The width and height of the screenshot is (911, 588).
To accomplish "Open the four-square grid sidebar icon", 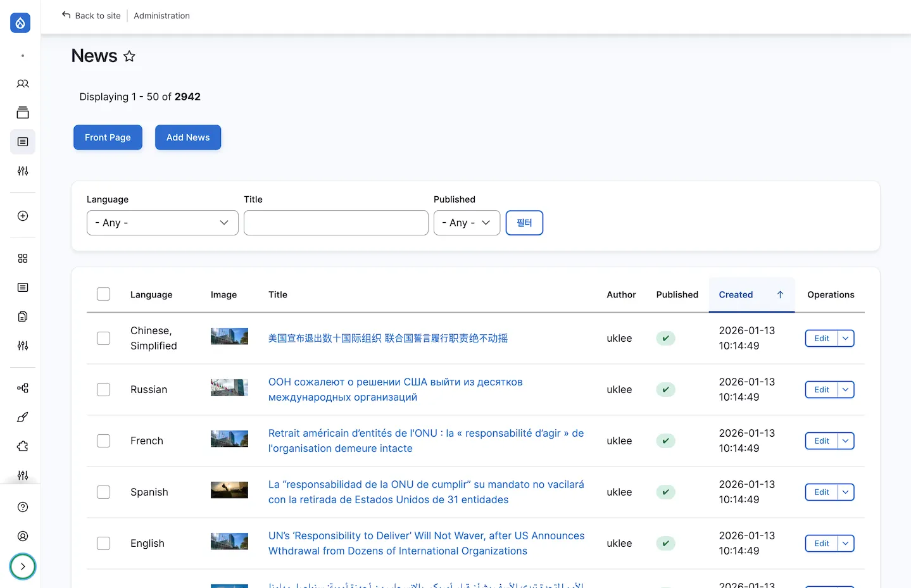I will tap(23, 258).
